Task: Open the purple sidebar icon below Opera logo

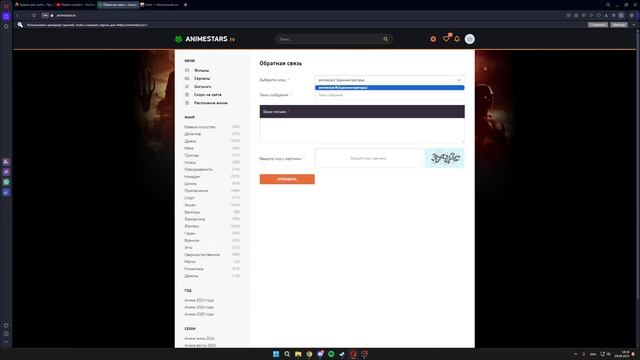Action: click(6, 16)
